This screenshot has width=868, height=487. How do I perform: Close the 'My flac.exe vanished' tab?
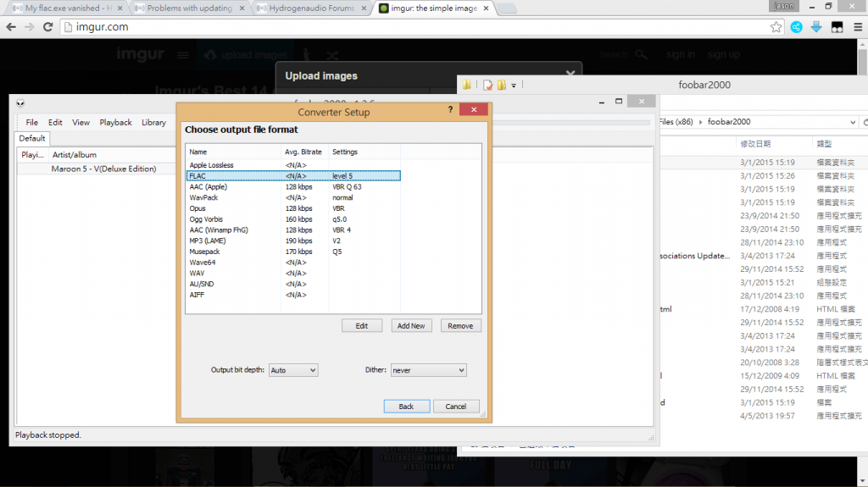click(120, 8)
